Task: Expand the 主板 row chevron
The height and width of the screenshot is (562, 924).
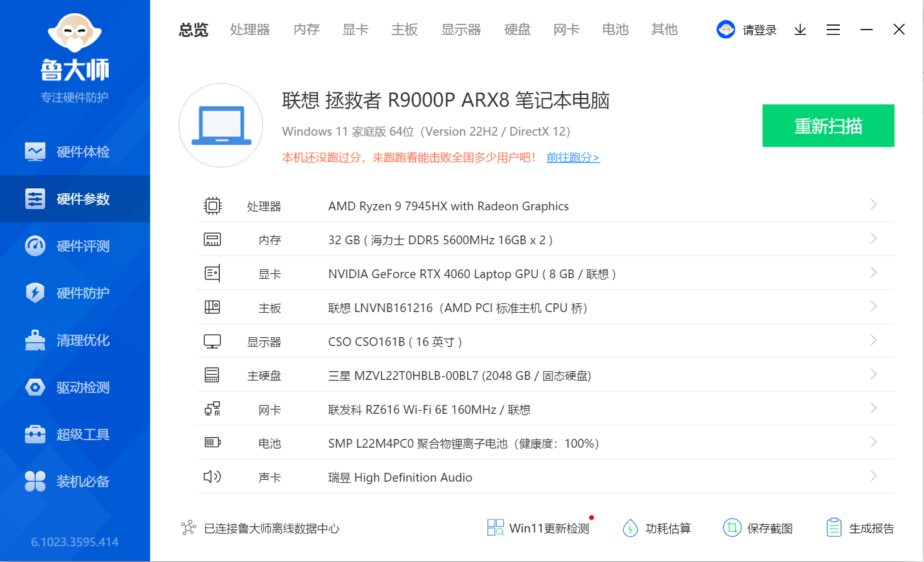Action: pyautogui.click(x=873, y=306)
